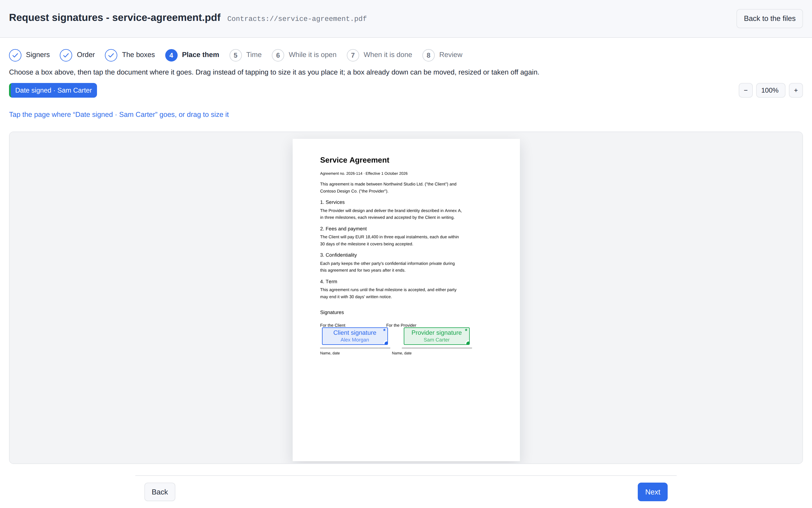
Task: Click the For the Provider label
Action: [x=401, y=325]
